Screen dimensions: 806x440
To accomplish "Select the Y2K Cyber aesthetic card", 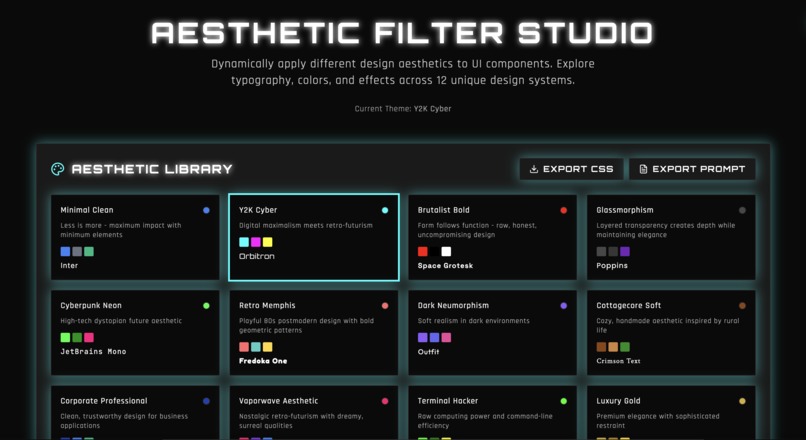I will (x=314, y=237).
